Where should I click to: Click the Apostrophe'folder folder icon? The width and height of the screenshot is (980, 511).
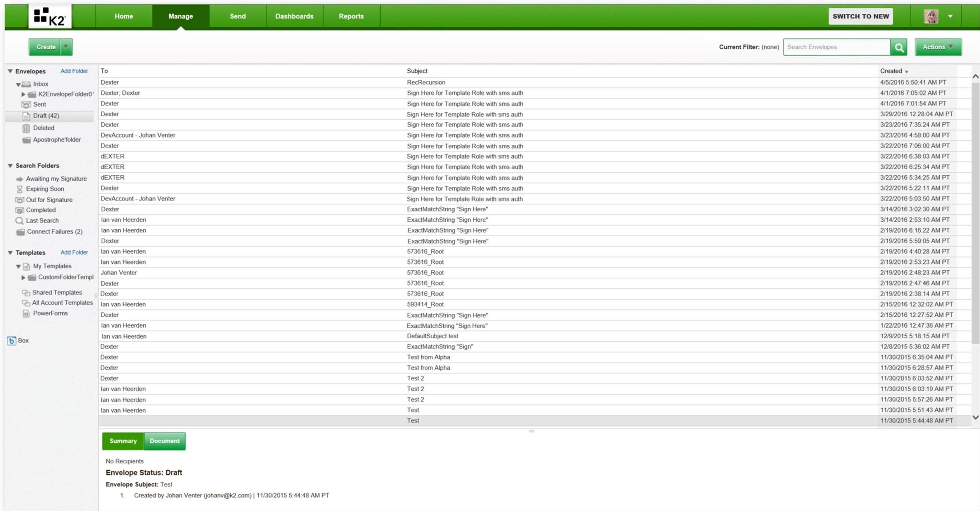tap(26, 140)
